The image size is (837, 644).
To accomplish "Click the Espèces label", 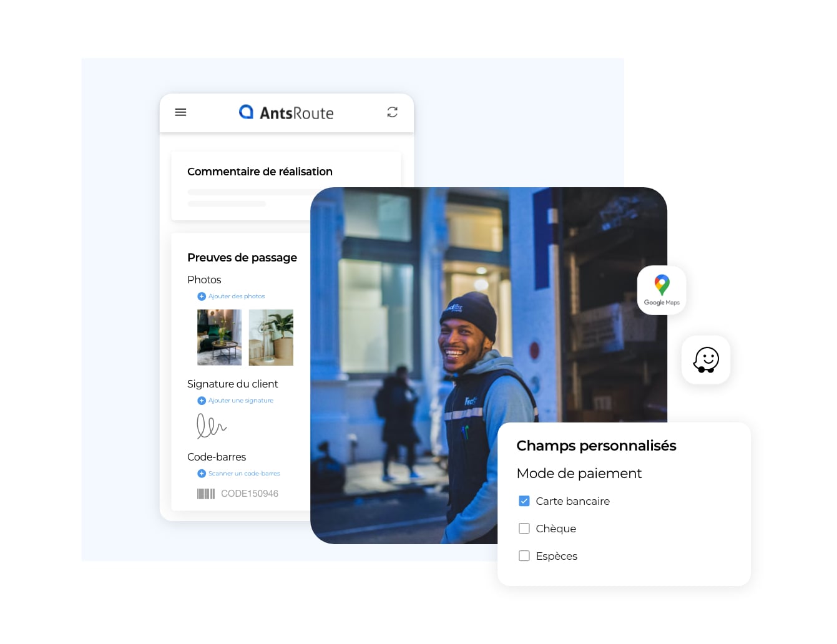I will (x=556, y=556).
